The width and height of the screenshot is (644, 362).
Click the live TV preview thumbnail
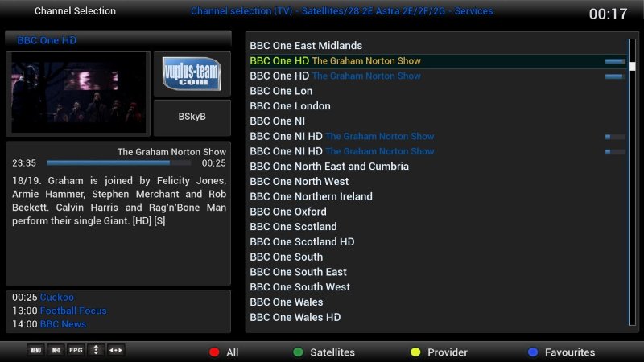78,93
